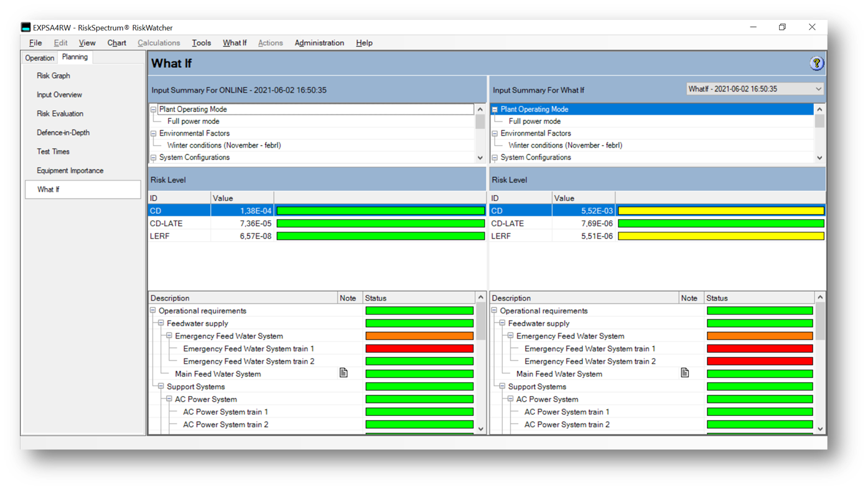Viewport: 868px width, 490px height.
Task: Click red status bar of left train 1
Action: (419, 349)
